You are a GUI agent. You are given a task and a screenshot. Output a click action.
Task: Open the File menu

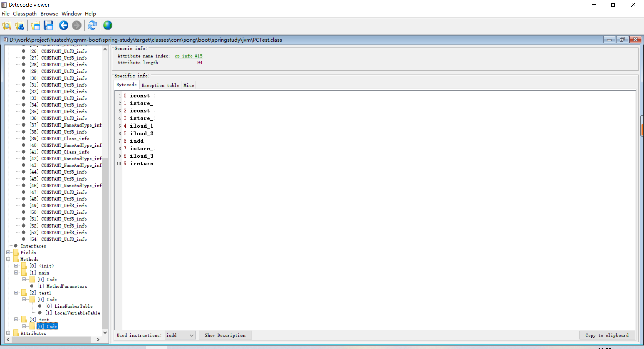pos(6,14)
